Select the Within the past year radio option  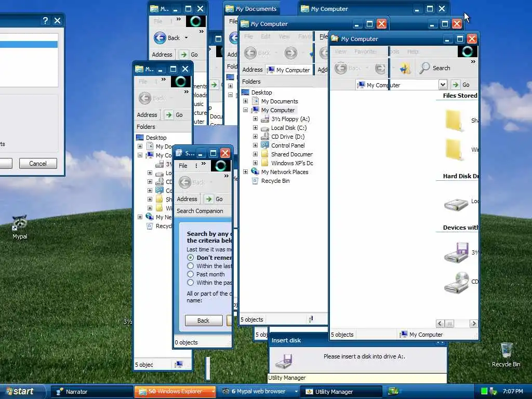[190, 283]
